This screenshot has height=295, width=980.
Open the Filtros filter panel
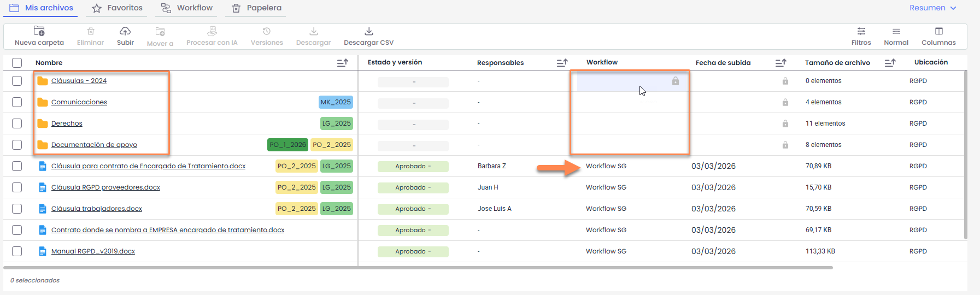(861, 31)
